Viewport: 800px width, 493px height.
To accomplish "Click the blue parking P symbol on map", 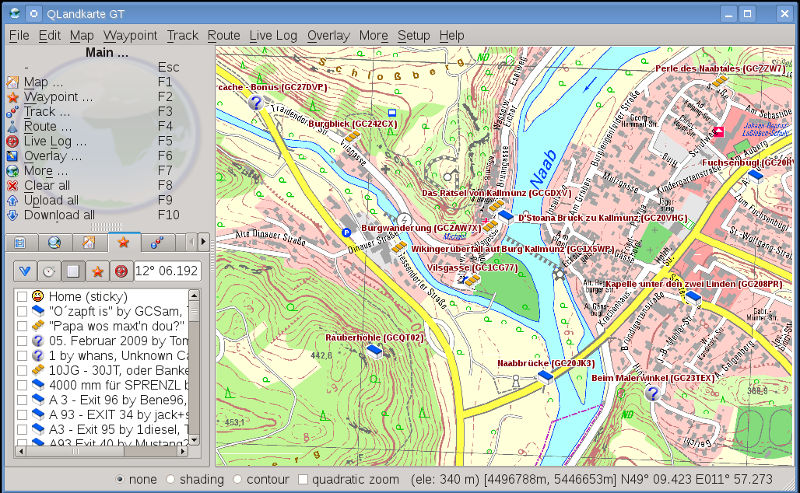I will [346, 233].
